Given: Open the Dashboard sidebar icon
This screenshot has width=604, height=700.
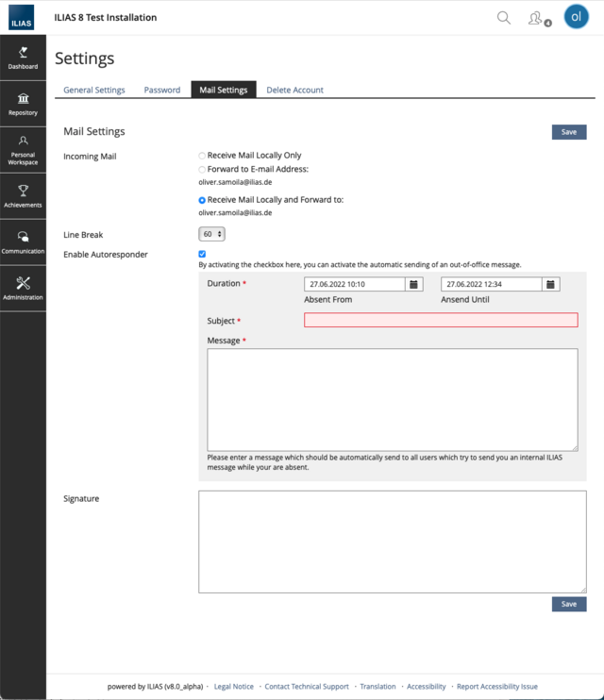Looking at the screenshot, I should 23,58.
